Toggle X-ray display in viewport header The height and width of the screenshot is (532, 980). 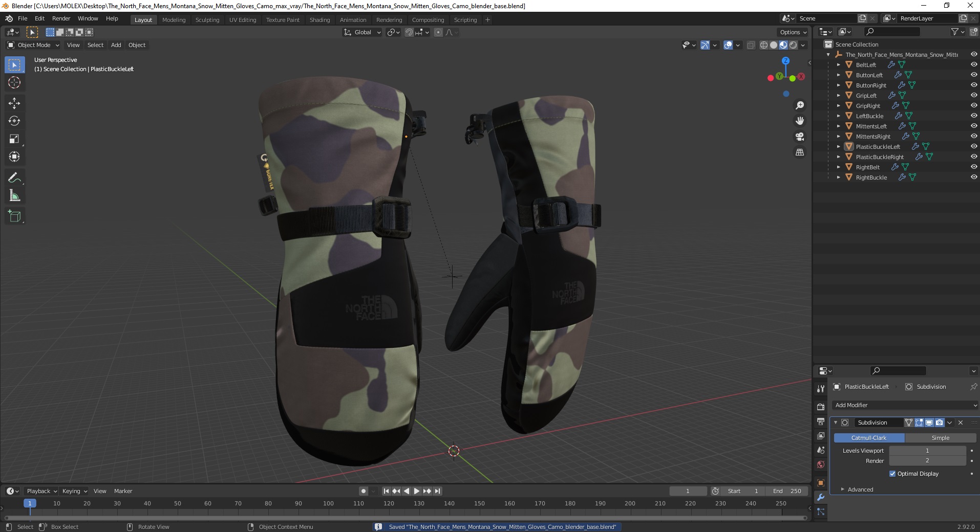pyautogui.click(x=751, y=45)
